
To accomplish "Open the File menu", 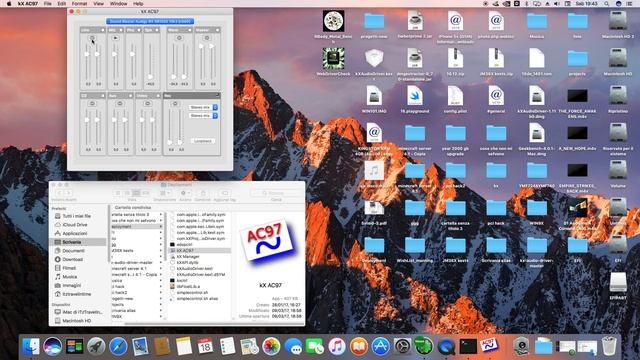I will pos(48,4).
